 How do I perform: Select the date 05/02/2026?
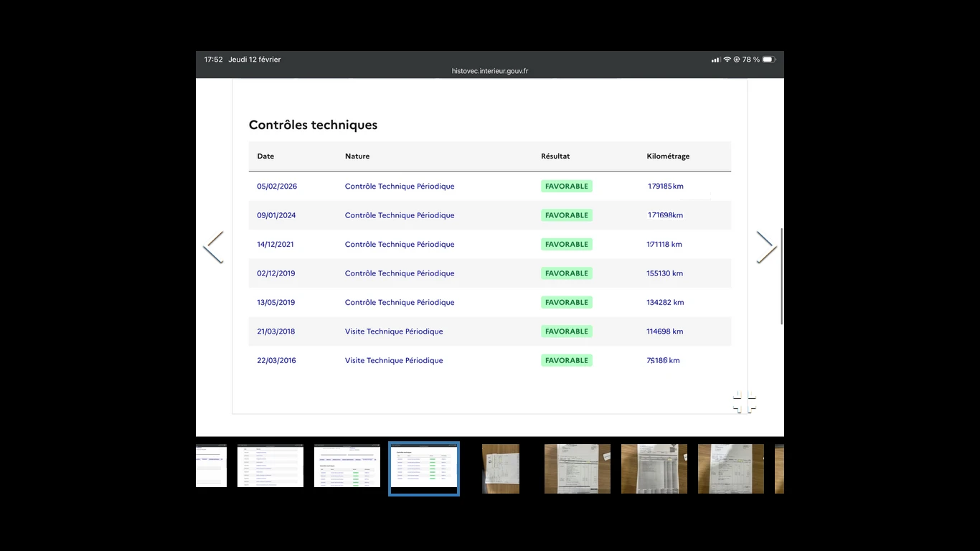click(277, 187)
